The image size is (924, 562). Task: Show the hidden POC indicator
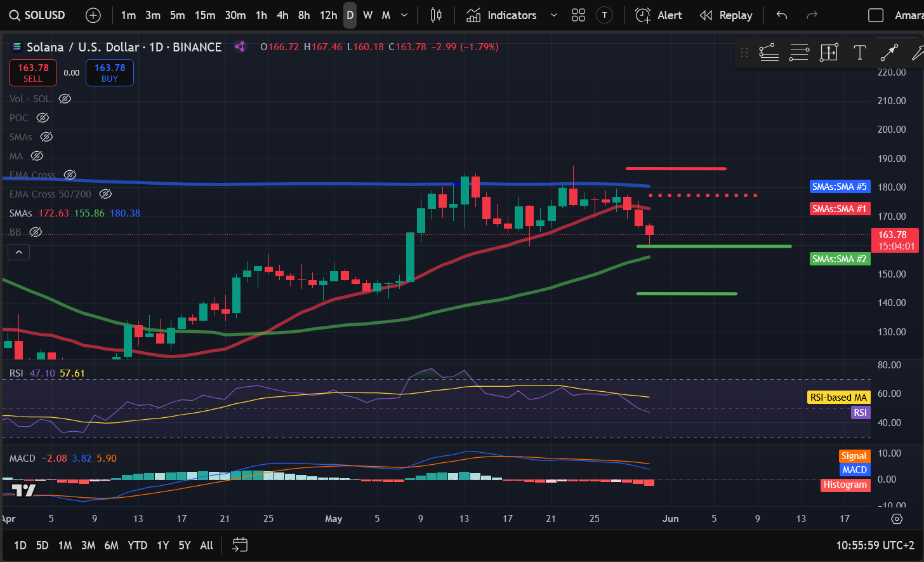[43, 117]
